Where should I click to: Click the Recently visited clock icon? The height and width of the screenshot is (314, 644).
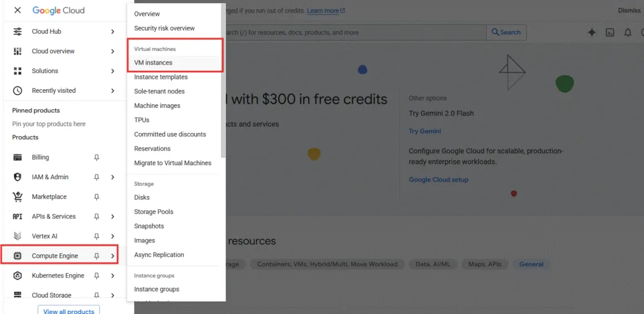(x=17, y=90)
